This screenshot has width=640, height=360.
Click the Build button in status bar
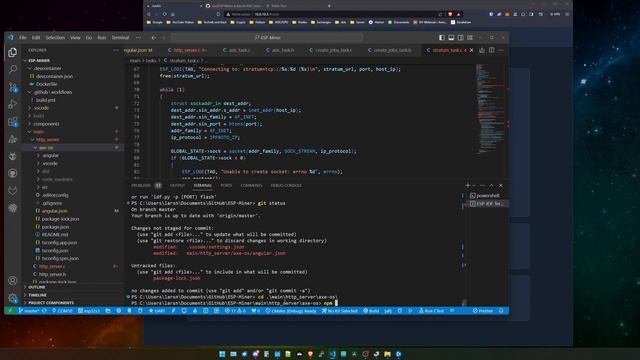click(371, 311)
